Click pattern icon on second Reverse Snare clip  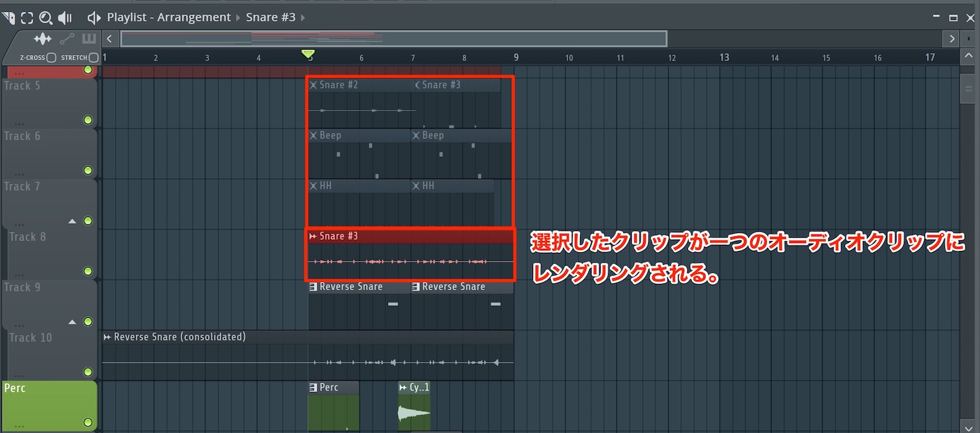click(x=416, y=287)
